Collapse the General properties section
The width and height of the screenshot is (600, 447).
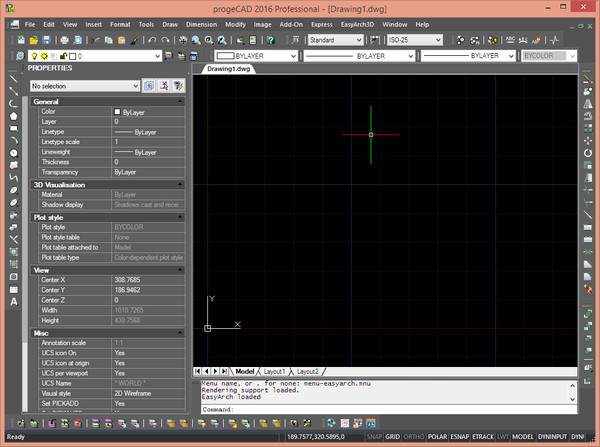[180, 102]
